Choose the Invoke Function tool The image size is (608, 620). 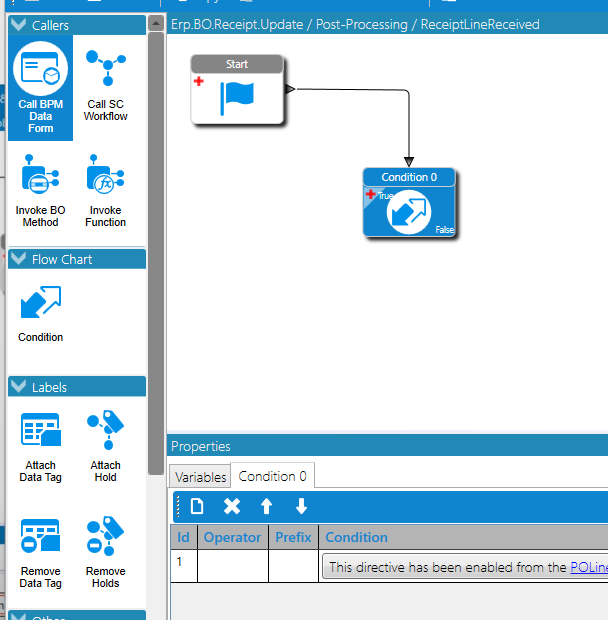coord(106,191)
